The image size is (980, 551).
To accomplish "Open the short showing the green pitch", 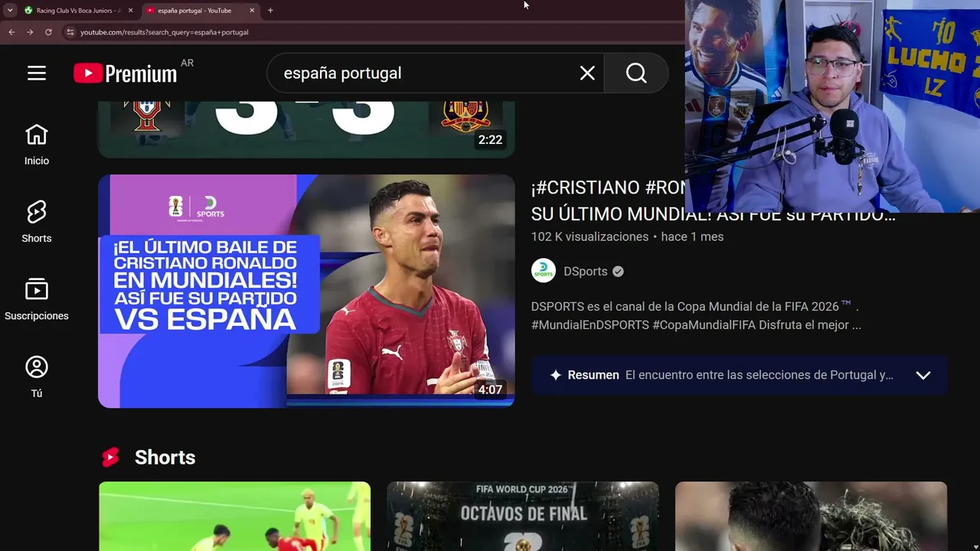I will (x=234, y=517).
